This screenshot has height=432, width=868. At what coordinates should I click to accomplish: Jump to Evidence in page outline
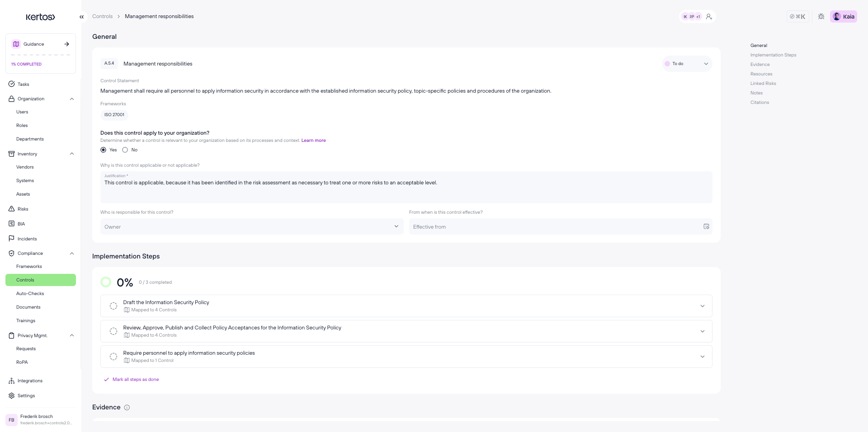pos(760,65)
